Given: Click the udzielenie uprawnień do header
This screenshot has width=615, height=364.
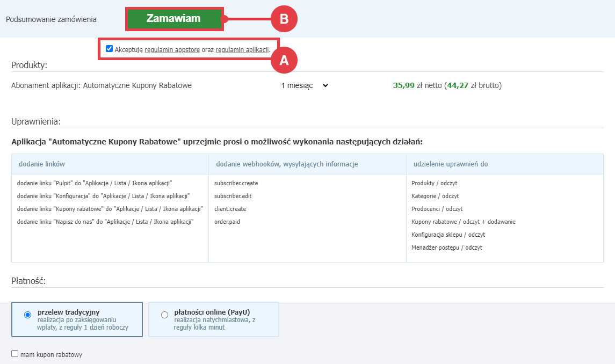Looking at the screenshot, I should pos(451,164).
